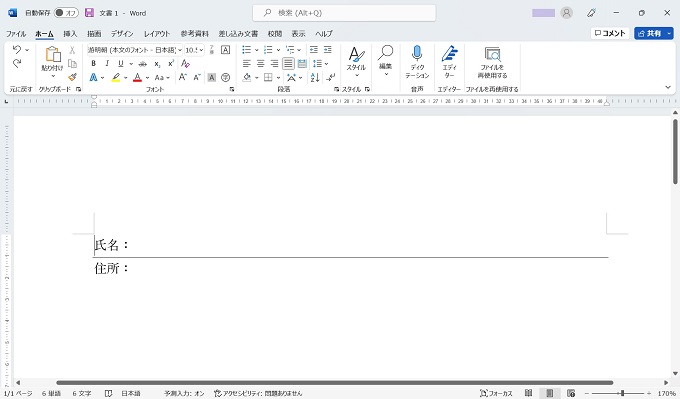The image size is (680, 399).
Task: Collapse the ribbon with chevron
Action: 668,87
